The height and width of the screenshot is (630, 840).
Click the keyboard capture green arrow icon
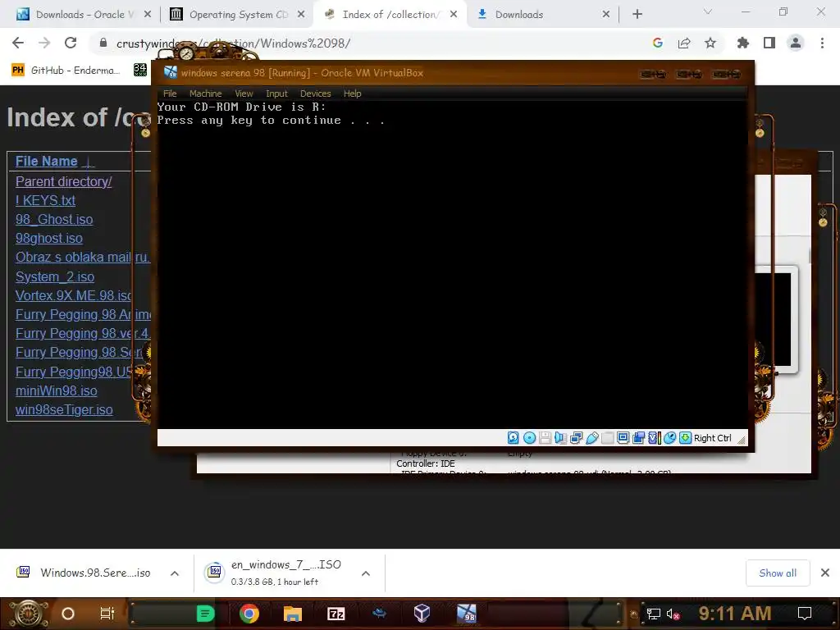click(685, 438)
